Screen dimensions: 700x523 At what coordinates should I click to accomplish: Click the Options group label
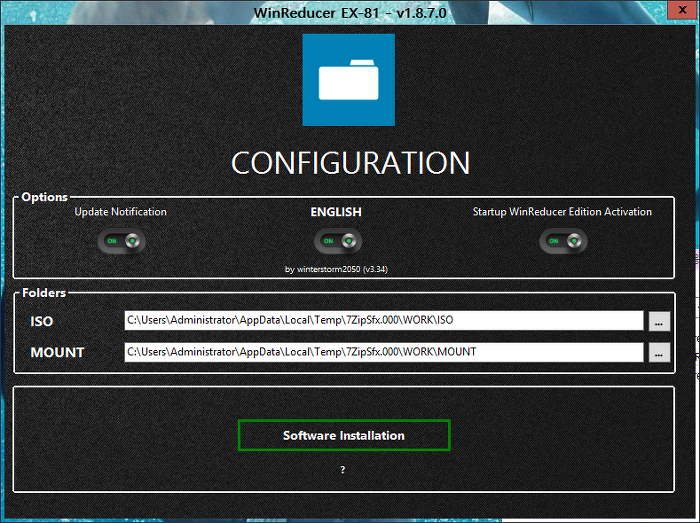44,197
